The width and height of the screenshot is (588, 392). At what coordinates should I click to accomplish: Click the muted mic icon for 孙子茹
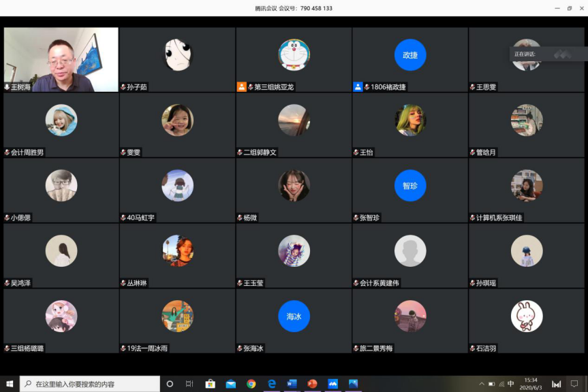pyautogui.click(x=123, y=87)
